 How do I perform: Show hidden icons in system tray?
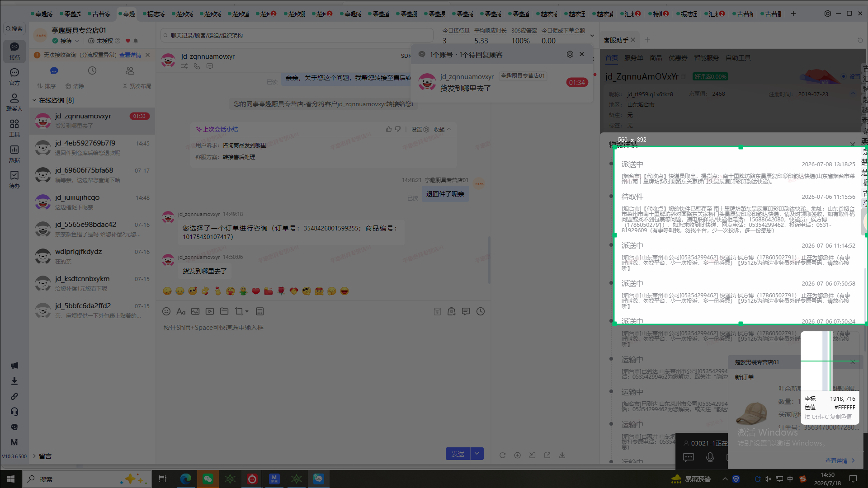[x=725, y=479]
